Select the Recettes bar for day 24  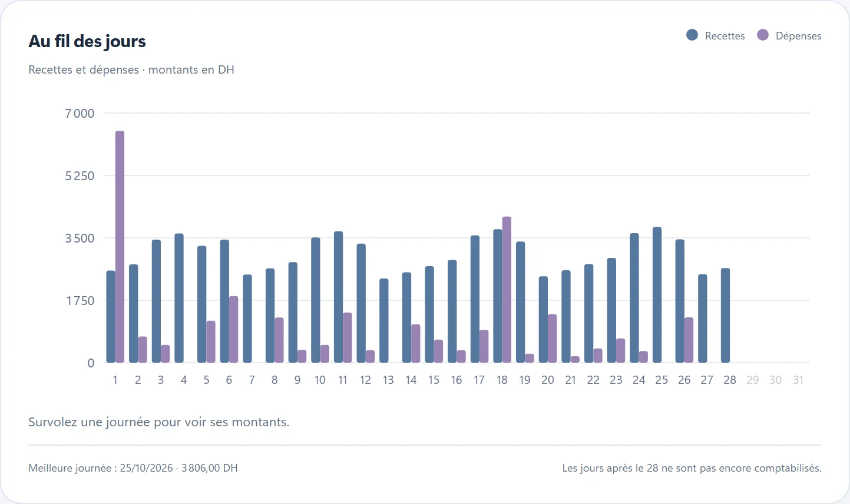coord(634,298)
